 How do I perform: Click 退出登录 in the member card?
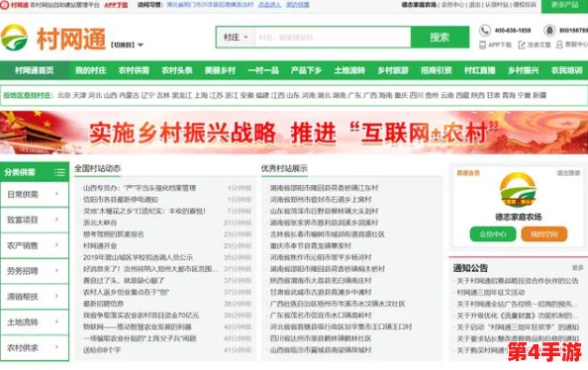568,173
